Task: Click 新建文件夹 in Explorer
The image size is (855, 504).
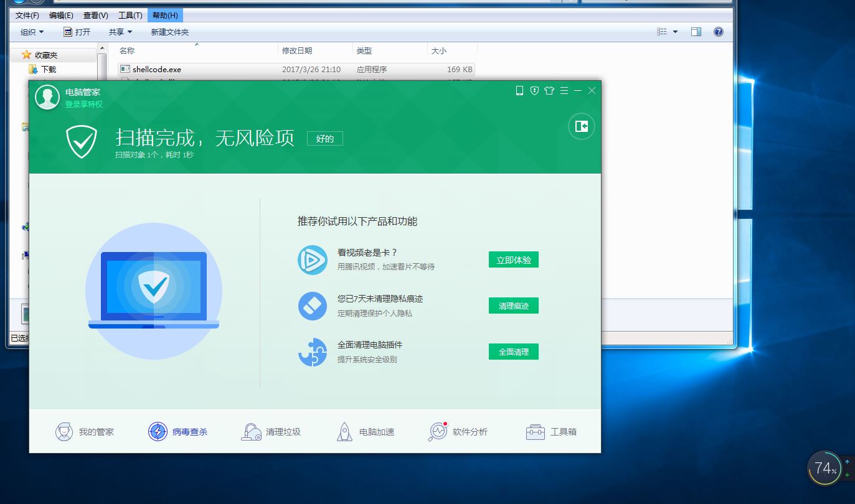Action: tap(169, 32)
